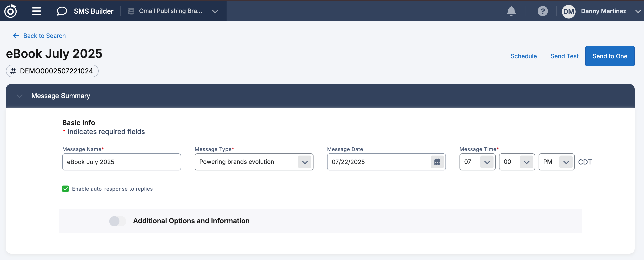Open the Message Date calendar picker
Viewport: 644px width, 260px height.
[x=437, y=162]
